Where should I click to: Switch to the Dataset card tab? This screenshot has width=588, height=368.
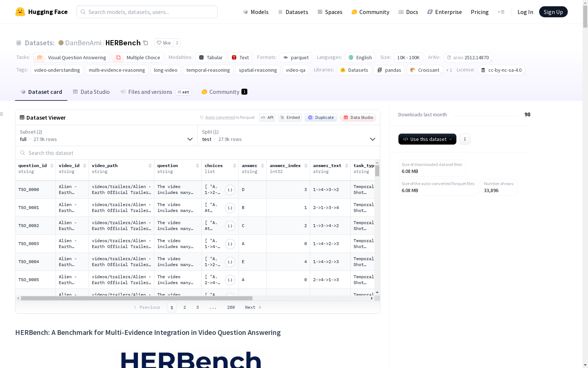(x=41, y=92)
